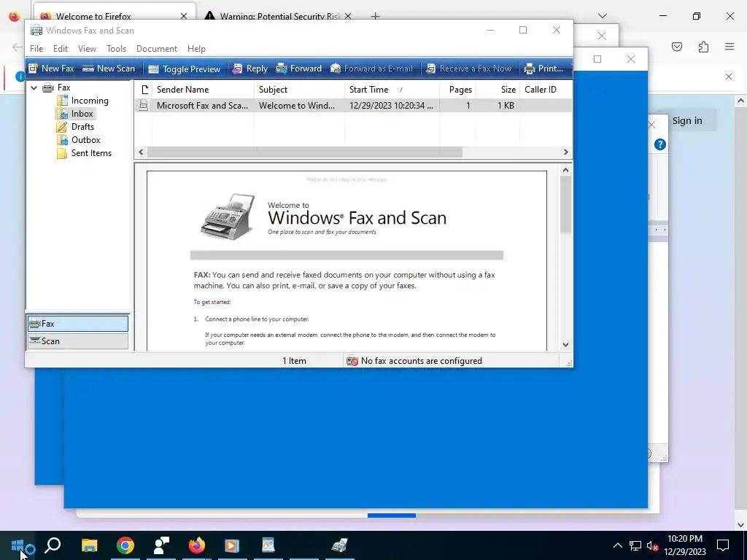Forward the selected fax
The width and height of the screenshot is (747, 560).
coord(299,69)
